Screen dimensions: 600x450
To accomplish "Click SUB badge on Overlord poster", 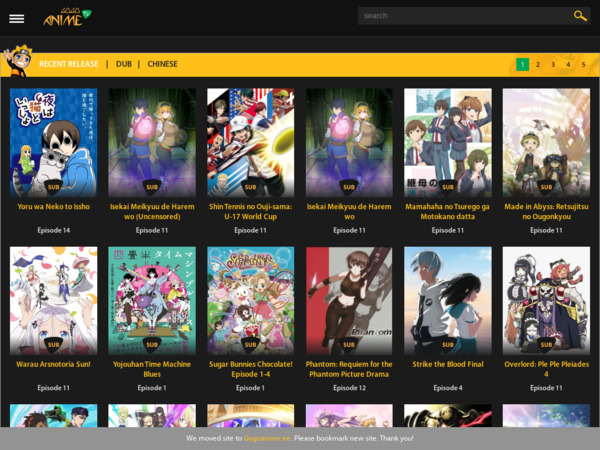I will tap(546, 345).
